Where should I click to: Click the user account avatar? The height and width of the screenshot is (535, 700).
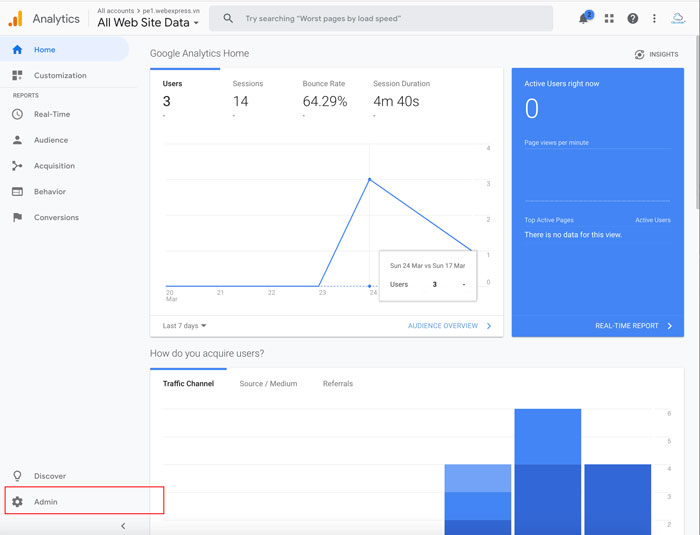[x=678, y=19]
